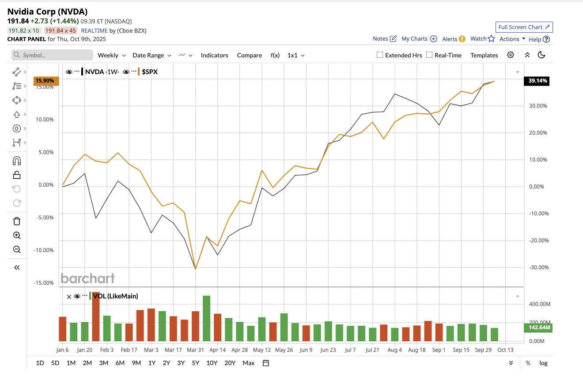The image size is (583, 392).
Task: Open the price range measure tool
Action: coord(17,143)
